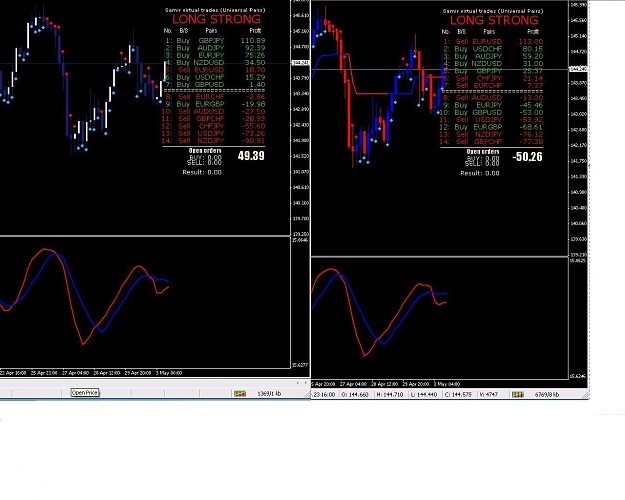
Task: Click the connection bars icon beside 6769/8 kb
Action: (x=518, y=394)
